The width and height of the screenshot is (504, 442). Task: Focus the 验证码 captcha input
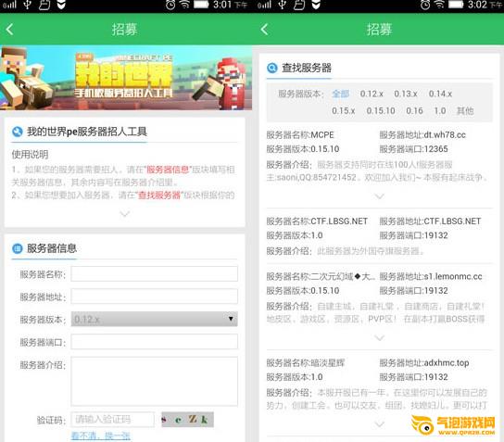click(x=112, y=420)
